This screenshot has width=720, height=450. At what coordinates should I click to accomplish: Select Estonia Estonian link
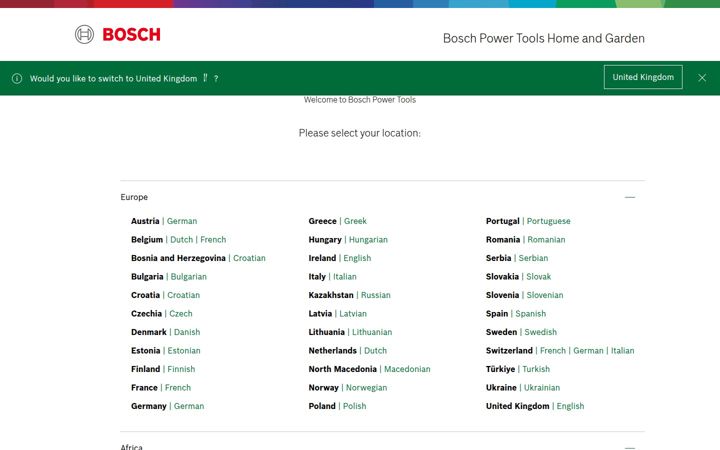coord(184,350)
